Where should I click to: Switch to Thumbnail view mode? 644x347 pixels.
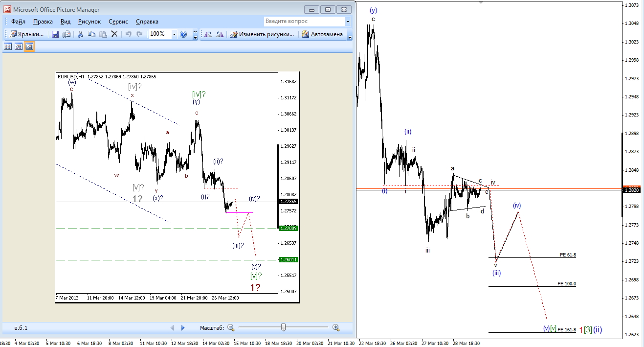tap(8, 46)
